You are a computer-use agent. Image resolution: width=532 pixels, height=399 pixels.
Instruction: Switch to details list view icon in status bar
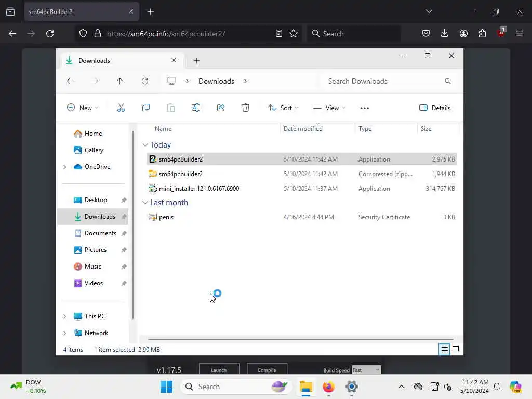pyautogui.click(x=444, y=349)
